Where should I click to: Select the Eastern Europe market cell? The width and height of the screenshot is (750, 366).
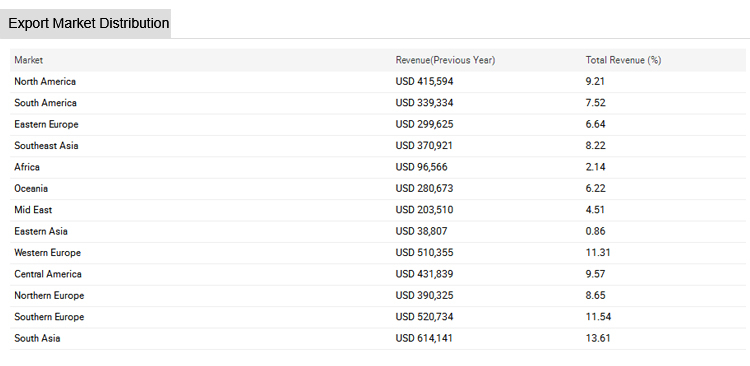pyautogui.click(x=46, y=124)
